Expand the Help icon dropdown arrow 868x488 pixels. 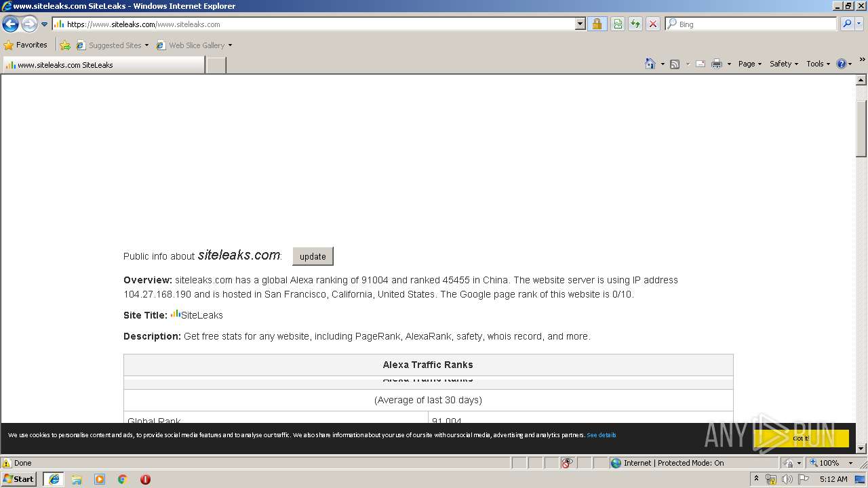pyautogui.click(x=850, y=64)
